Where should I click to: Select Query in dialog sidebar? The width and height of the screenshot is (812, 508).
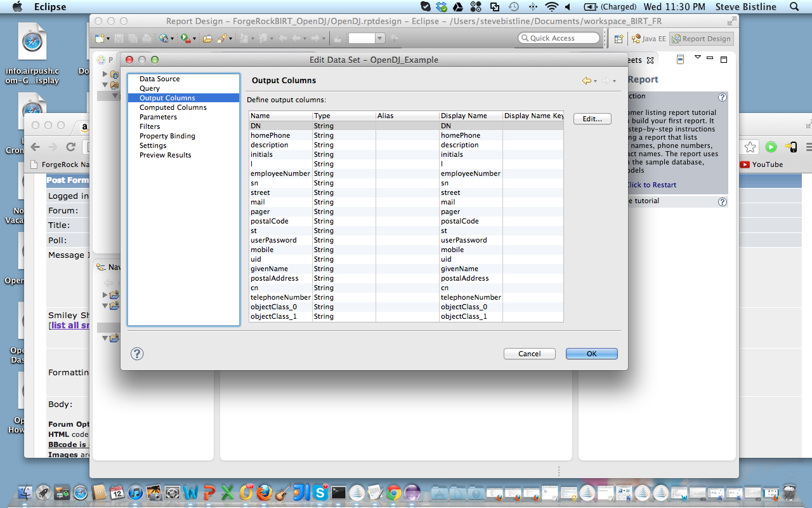coord(150,88)
